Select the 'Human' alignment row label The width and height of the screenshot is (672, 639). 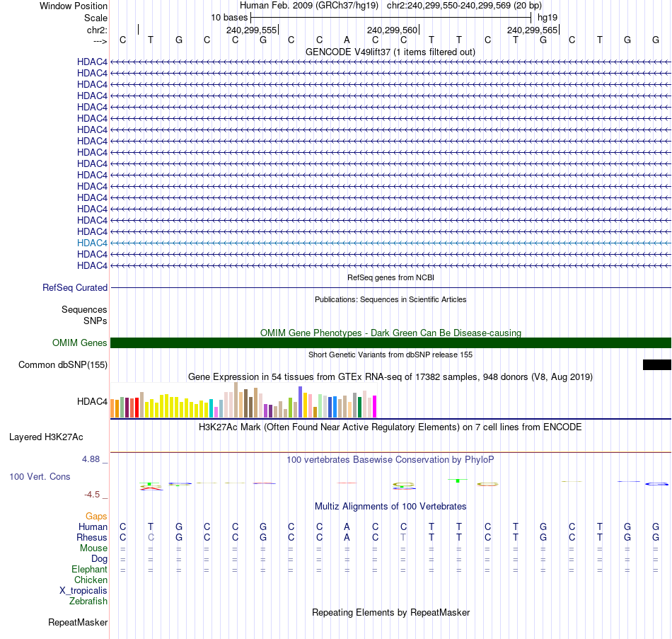93,526
